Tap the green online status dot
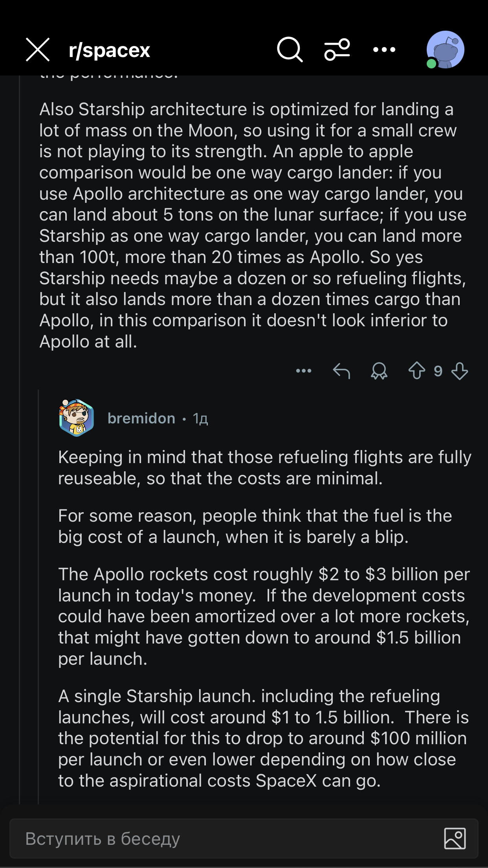This screenshot has height=868, width=488. coord(431,64)
